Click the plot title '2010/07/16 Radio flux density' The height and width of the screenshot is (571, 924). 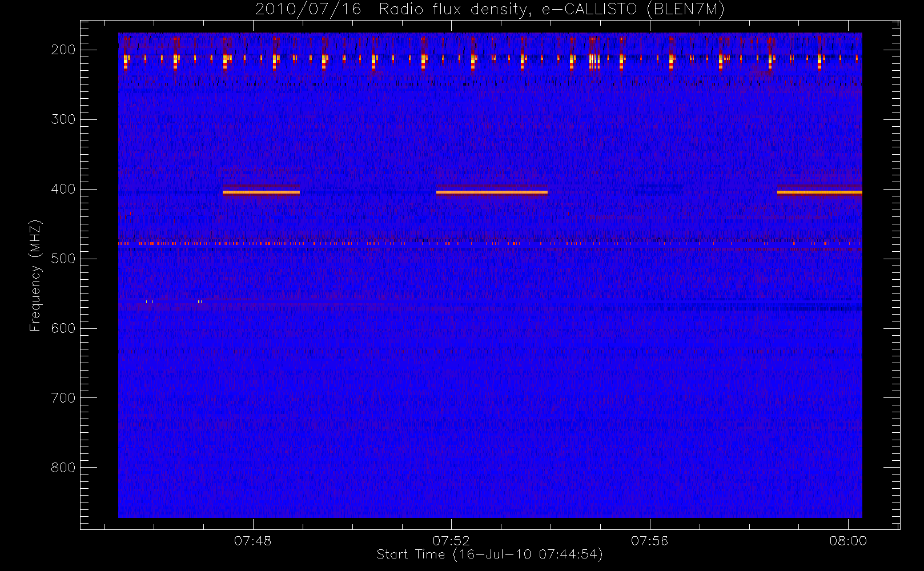click(x=489, y=10)
